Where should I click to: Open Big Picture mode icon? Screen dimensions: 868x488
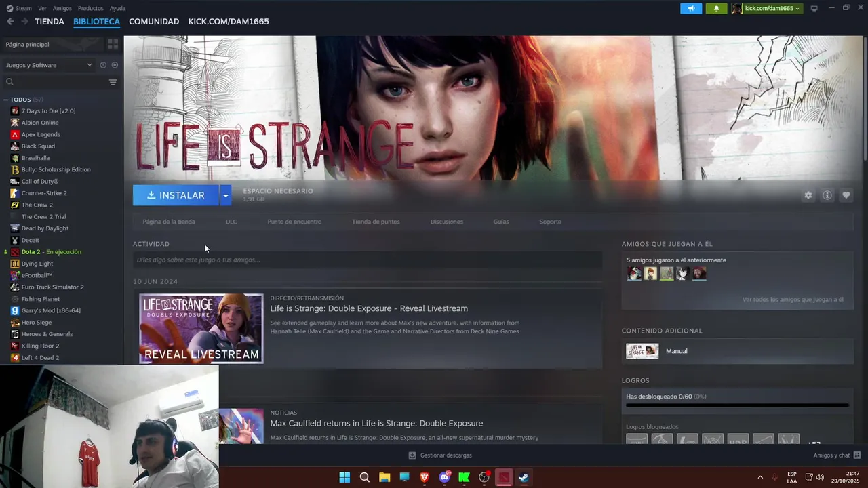[814, 8]
